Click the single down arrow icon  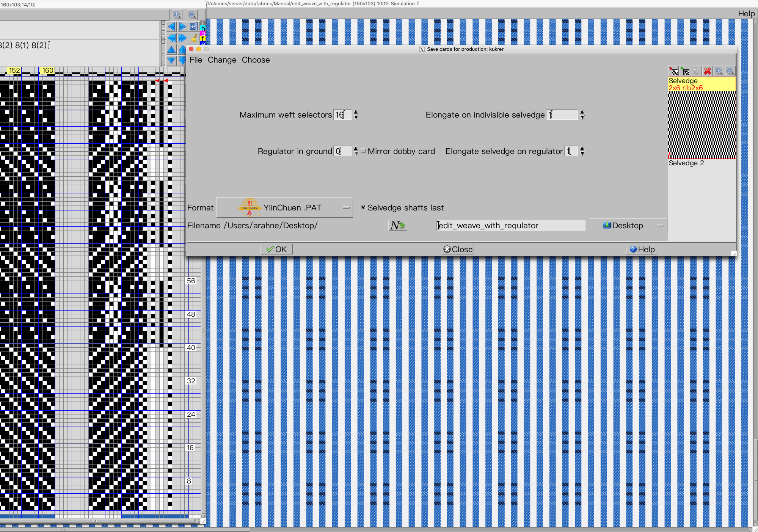tap(171, 60)
